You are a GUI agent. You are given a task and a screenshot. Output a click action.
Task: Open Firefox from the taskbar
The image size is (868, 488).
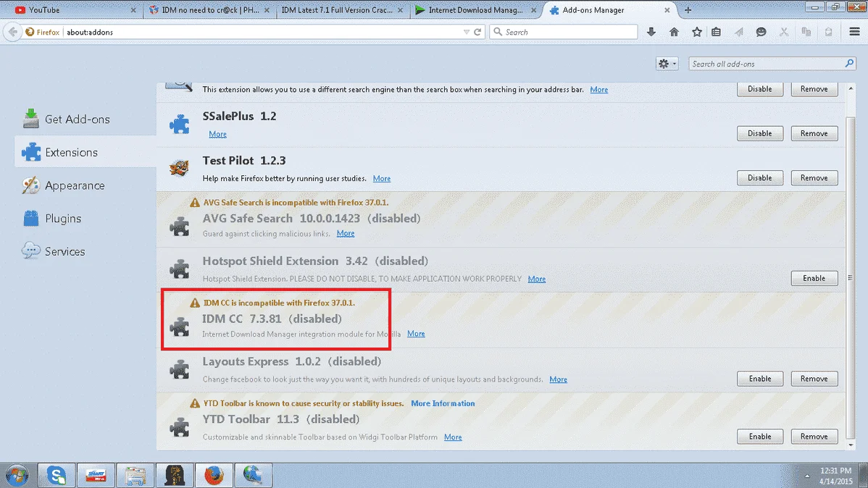214,475
